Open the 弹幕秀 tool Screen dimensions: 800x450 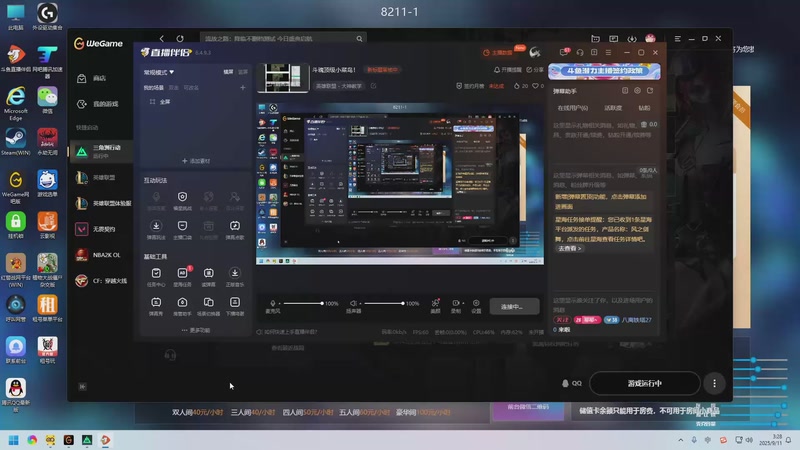coord(156,306)
